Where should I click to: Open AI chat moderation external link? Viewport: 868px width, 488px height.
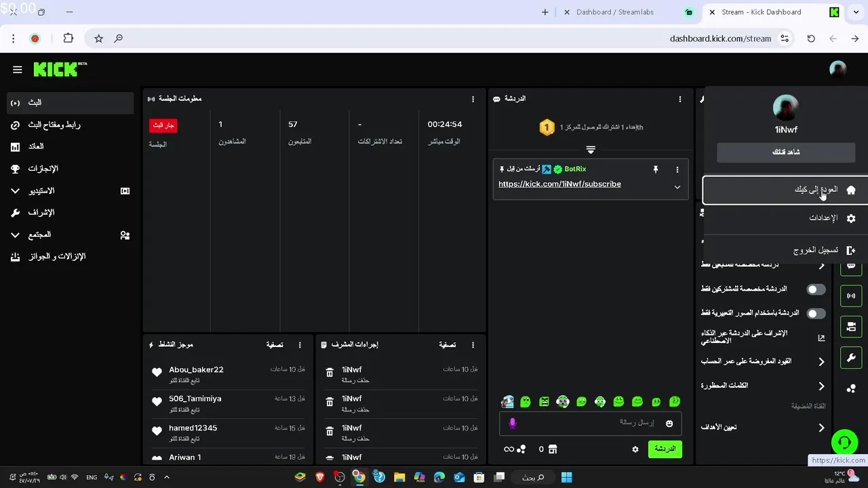click(x=821, y=338)
